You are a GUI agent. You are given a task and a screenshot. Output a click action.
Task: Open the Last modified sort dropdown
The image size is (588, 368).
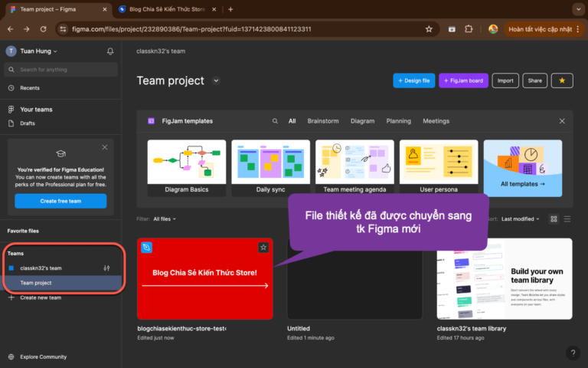521,219
